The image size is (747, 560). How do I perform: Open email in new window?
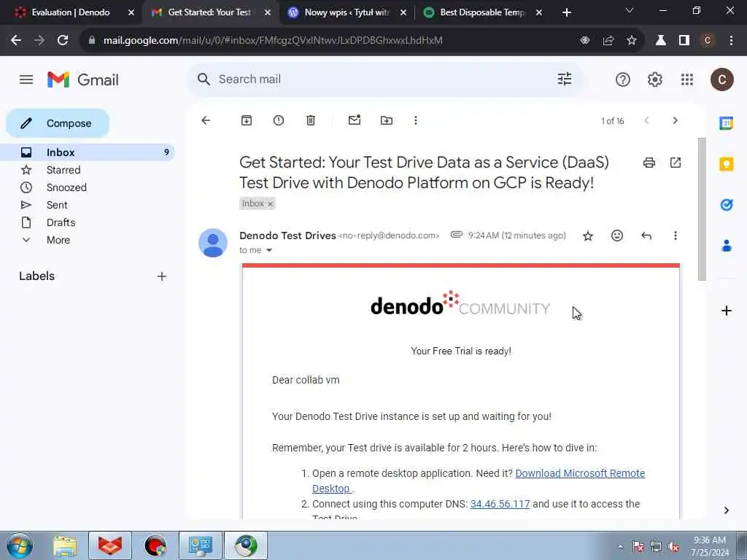click(676, 163)
